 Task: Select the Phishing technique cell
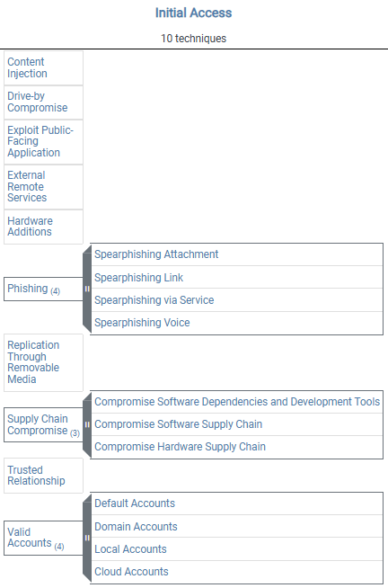pyautogui.click(x=43, y=289)
